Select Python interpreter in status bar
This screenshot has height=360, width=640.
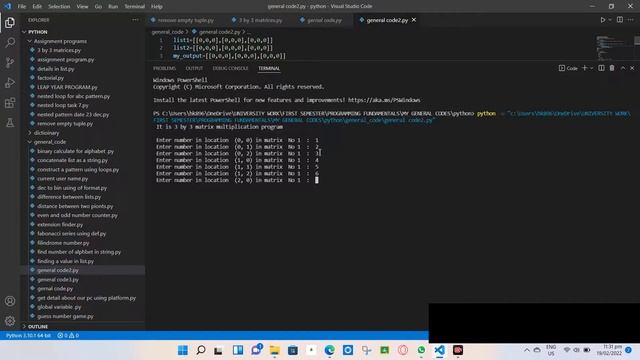28,336
